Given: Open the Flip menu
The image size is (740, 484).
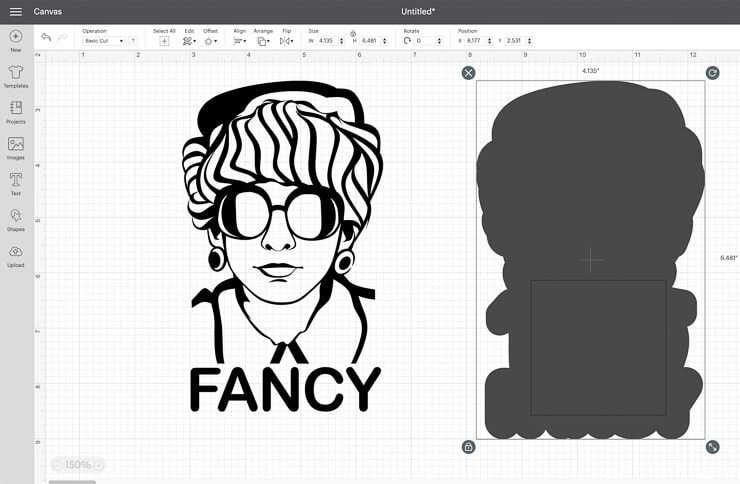Looking at the screenshot, I should 287,41.
